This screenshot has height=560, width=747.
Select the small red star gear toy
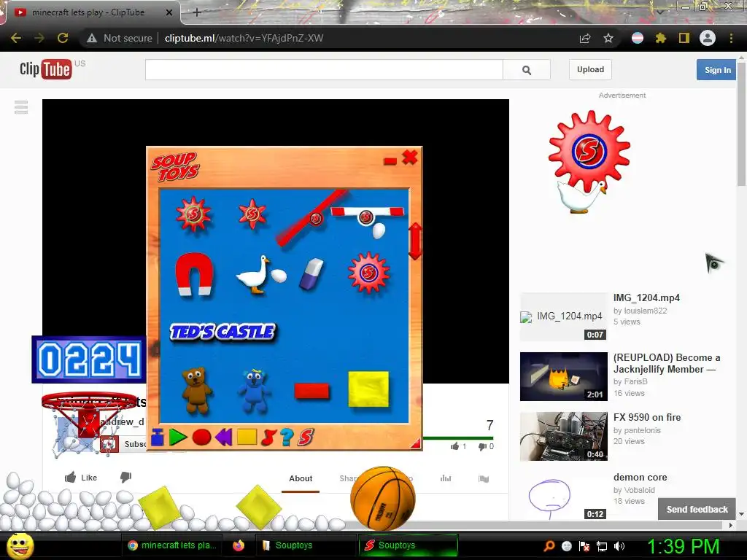click(252, 214)
